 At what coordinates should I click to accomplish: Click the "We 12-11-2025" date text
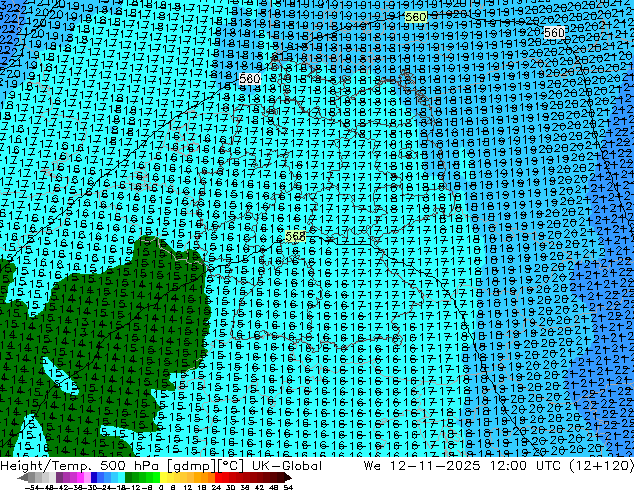pos(422,466)
